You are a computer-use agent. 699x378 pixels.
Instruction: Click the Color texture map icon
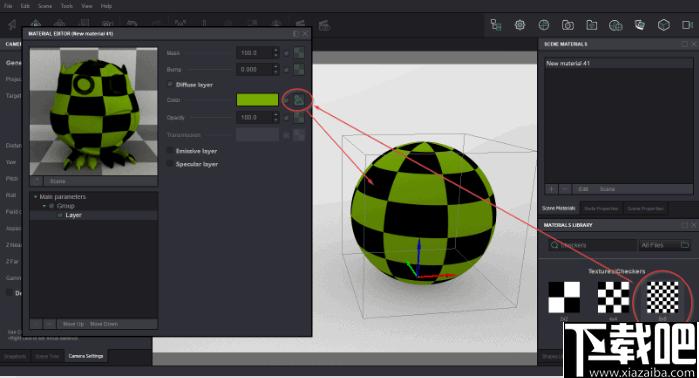tap(299, 100)
